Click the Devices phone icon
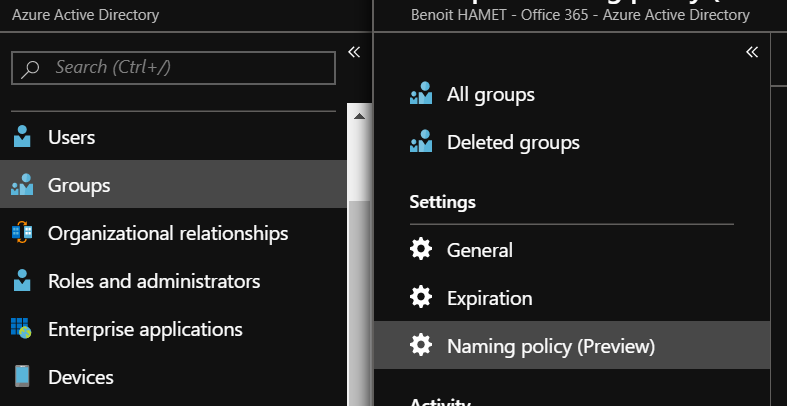Image resolution: width=787 pixels, height=406 pixels. (22, 377)
